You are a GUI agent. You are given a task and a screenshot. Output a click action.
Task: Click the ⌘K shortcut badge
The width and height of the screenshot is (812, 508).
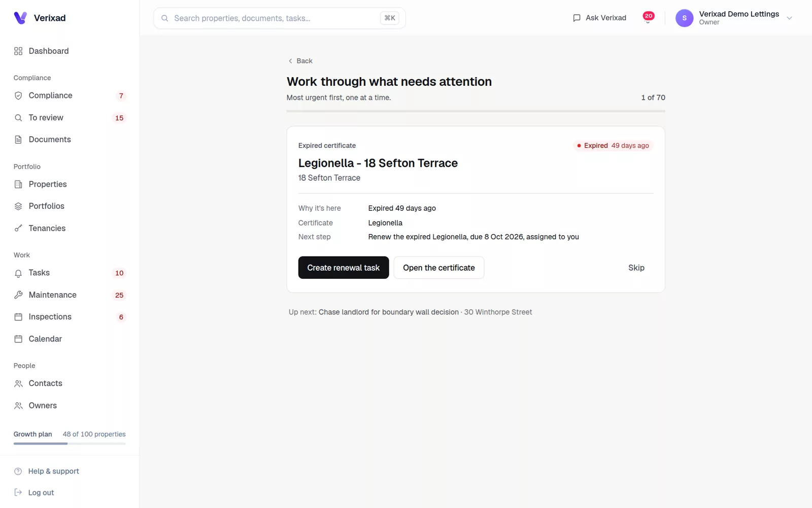tap(390, 18)
